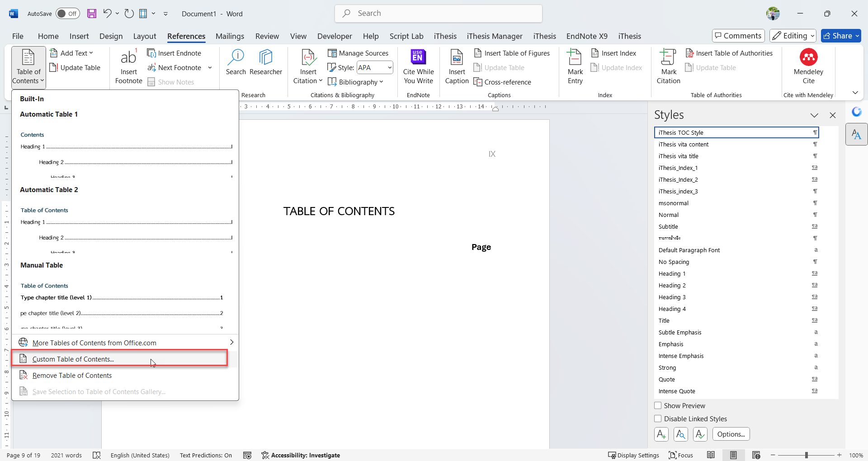This screenshot has height=461, width=868.
Task: Click the Options button in Styles pane
Action: pos(731,434)
